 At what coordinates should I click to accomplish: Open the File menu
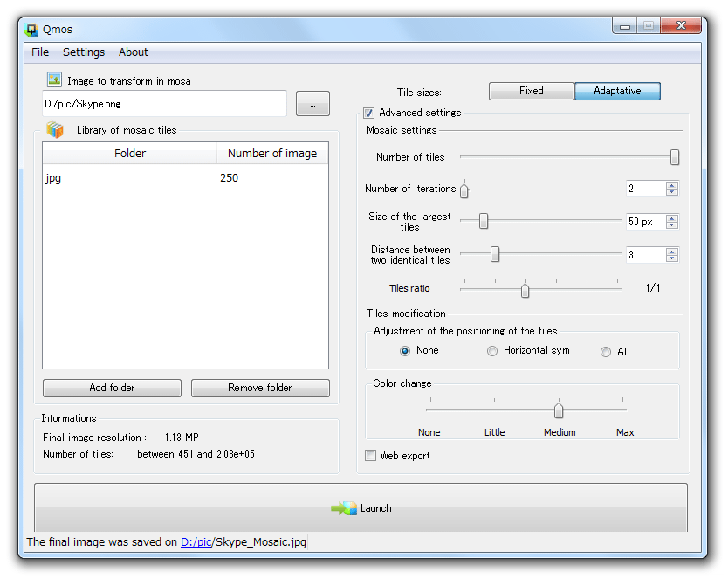(40, 52)
